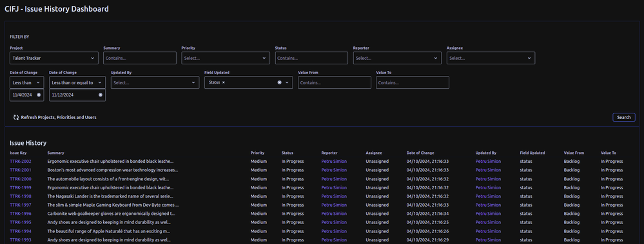The height and width of the screenshot is (244, 644).
Task: Click the date 04/10/2024, 21:16:26
Action: tap(427, 231)
